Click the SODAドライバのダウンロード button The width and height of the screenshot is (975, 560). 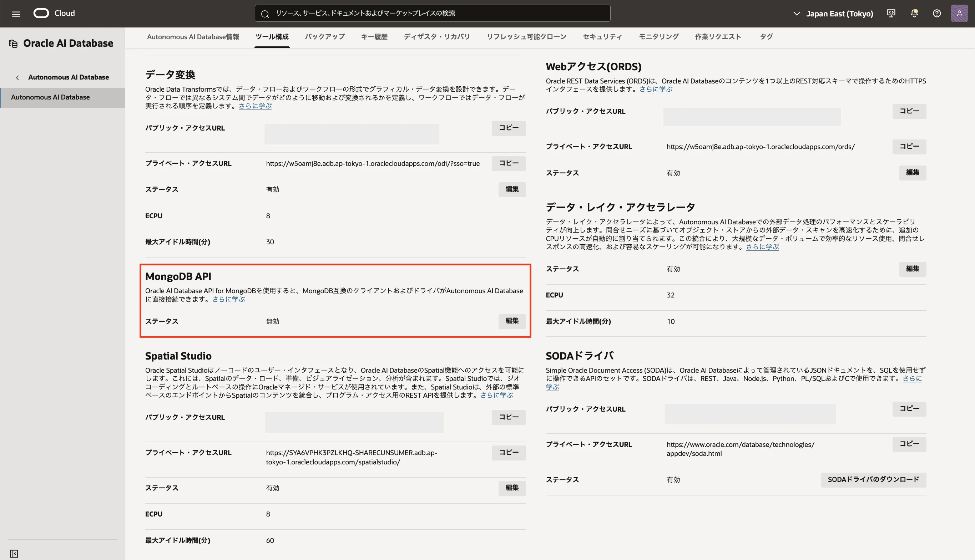click(x=873, y=480)
